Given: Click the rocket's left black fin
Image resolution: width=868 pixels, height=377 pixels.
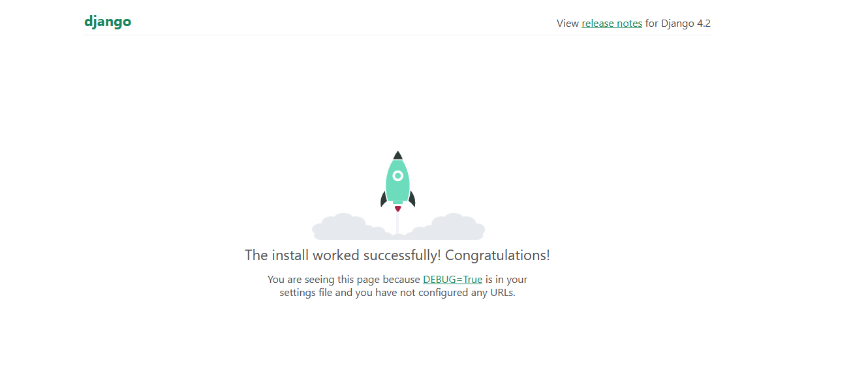Looking at the screenshot, I should [x=384, y=199].
